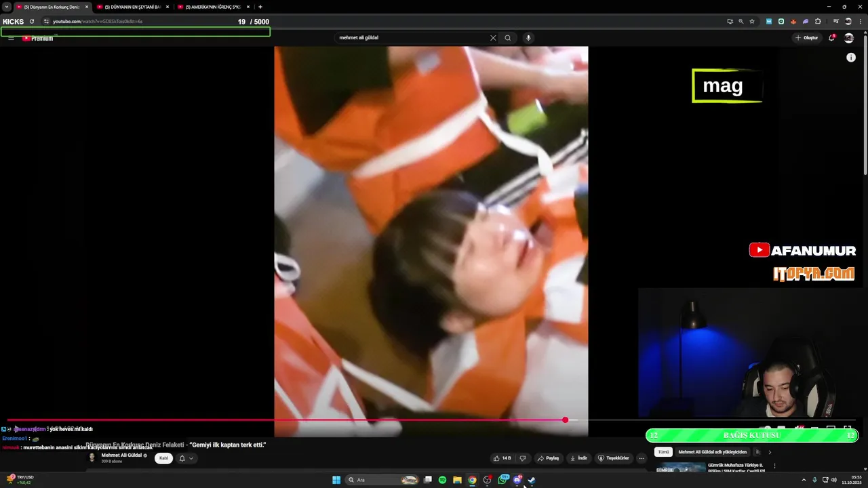Open Chrome media control icon
The height and width of the screenshot is (488, 868).
pyautogui.click(x=836, y=22)
